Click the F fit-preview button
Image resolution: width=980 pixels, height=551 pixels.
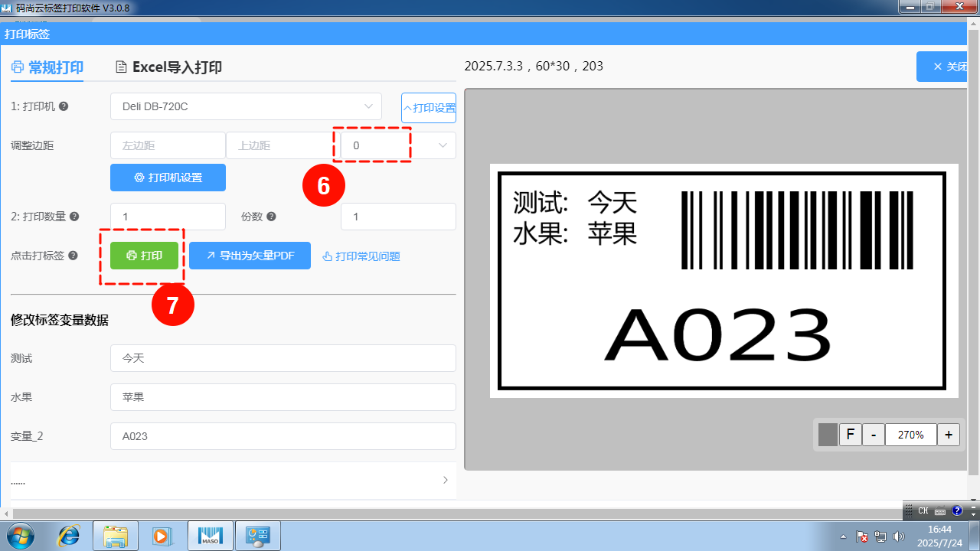[850, 435]
